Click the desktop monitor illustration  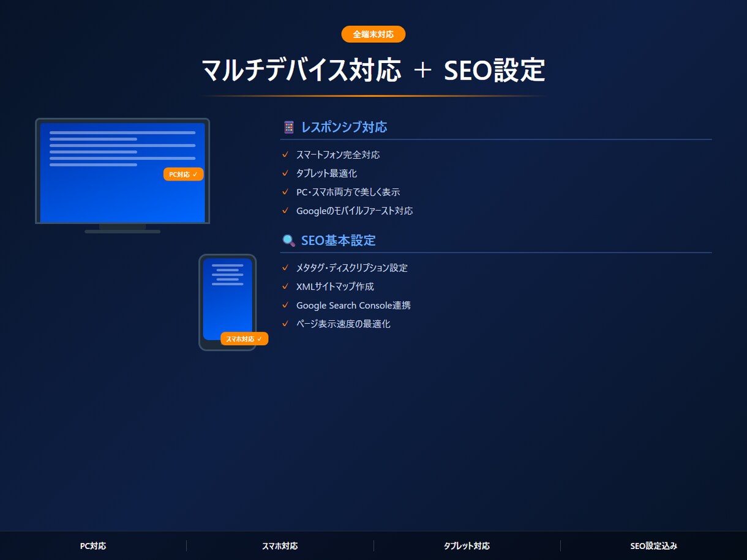click(122, 176)
